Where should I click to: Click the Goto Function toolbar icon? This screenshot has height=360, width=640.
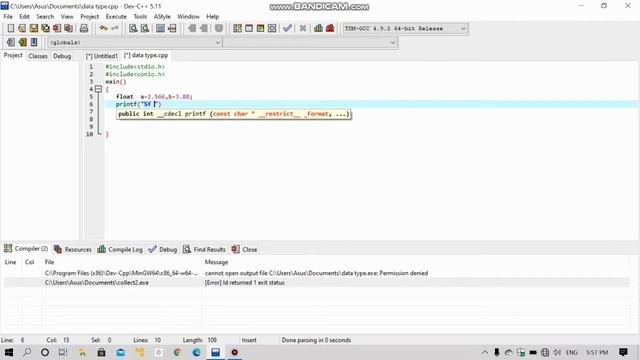[160, 28]
